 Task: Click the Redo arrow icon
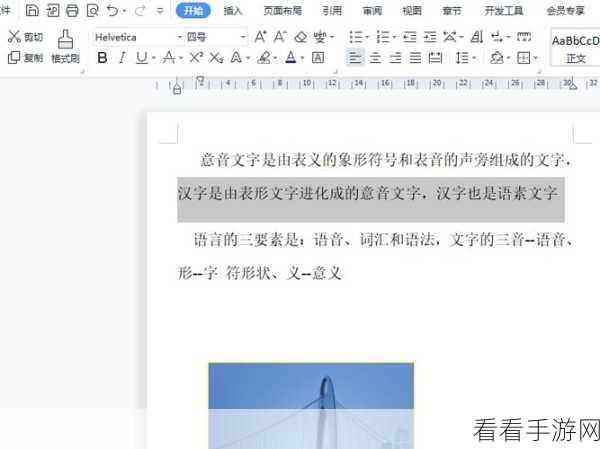pos(140,10)
